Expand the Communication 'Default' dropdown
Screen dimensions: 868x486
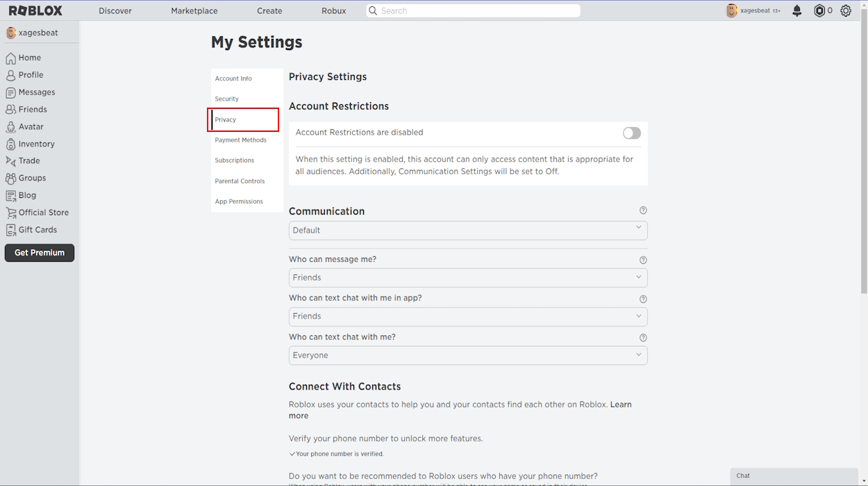coord(467,230)
